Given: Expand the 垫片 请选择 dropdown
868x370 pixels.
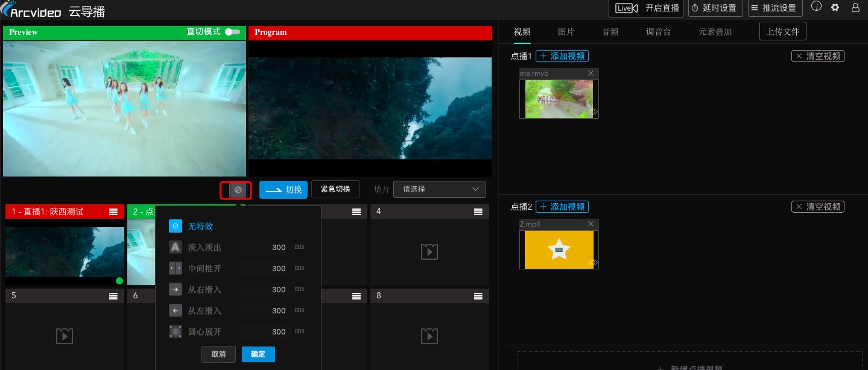Looking at the screenshot, I should click(x=439, y=189).
